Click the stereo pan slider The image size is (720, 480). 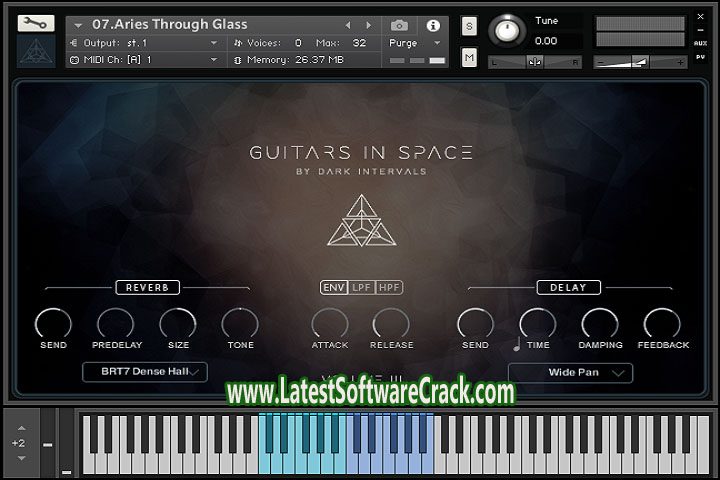(x=535, y=62)
